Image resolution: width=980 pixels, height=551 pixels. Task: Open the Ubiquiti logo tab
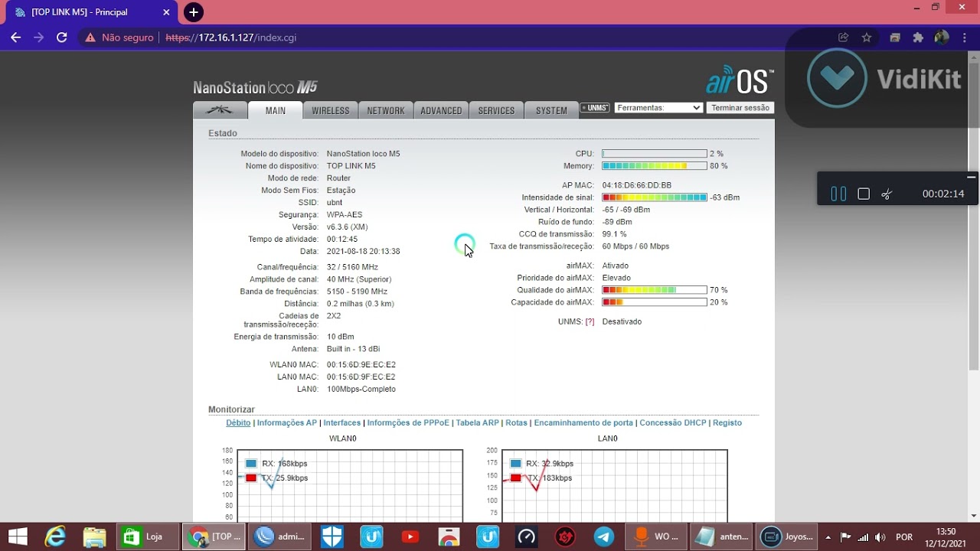tap(220, 110)
